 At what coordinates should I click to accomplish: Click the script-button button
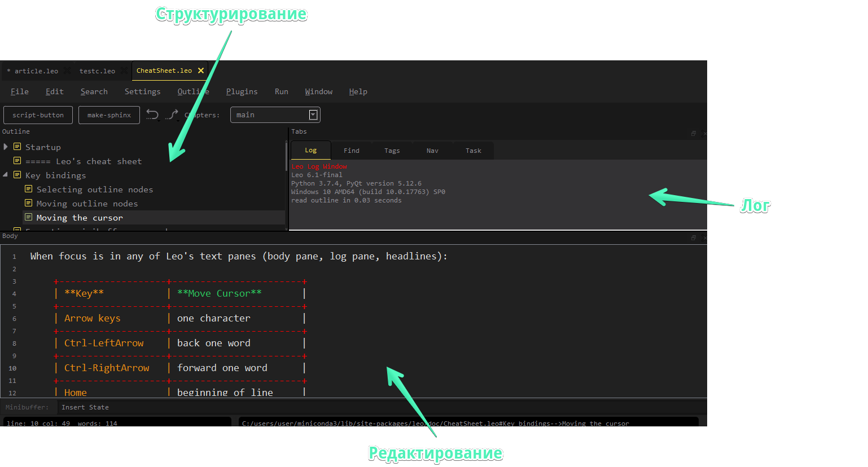tap(38, 114)
